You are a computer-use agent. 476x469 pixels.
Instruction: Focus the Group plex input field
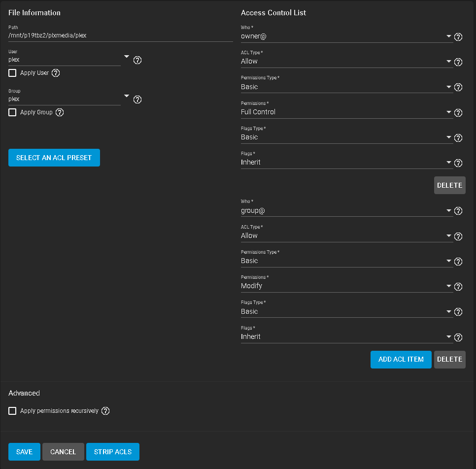(x=65, y=99)
